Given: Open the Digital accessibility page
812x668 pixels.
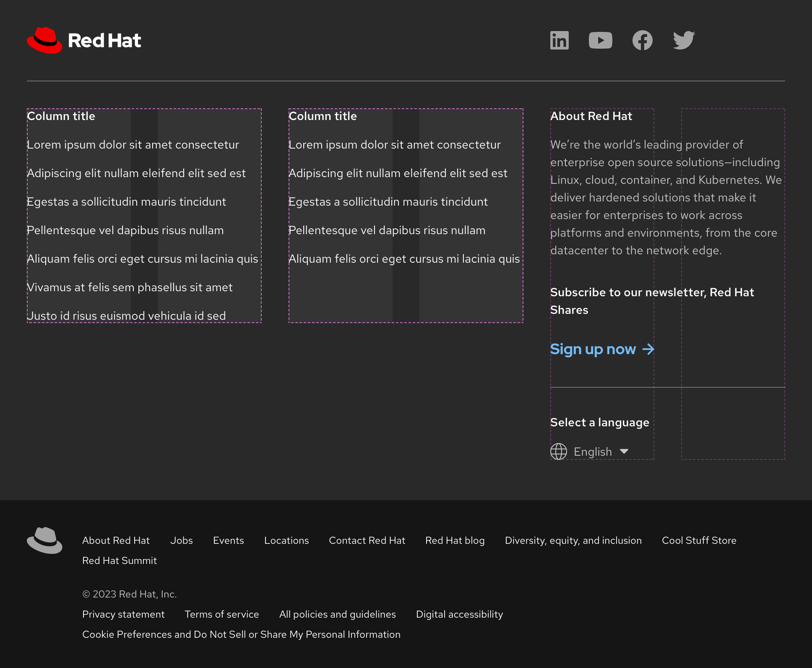Looking at the screenshot, I should coord(459,614).
